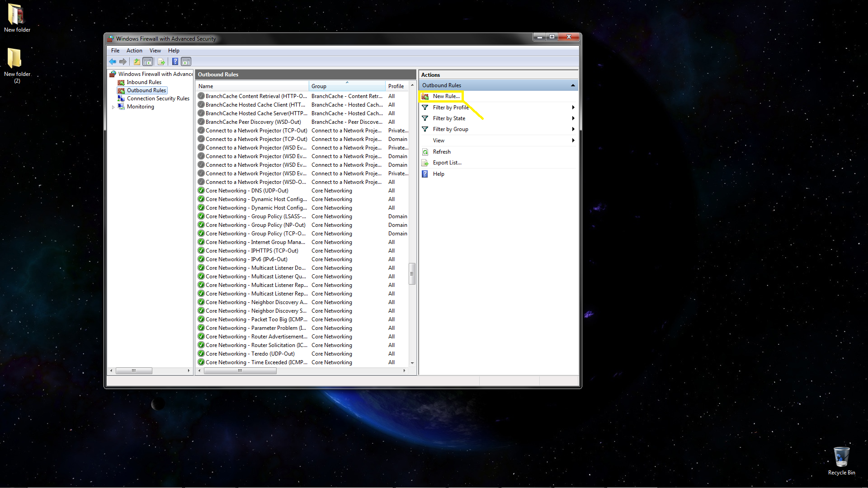Image resolution: width=868 pixels, height=488 pixels.
Task: Click the Export List toolbar icon
Action: pos(161,62)
